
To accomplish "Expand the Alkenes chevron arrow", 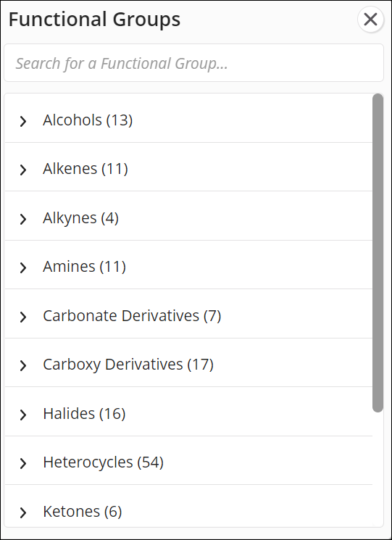I will 23,170.
